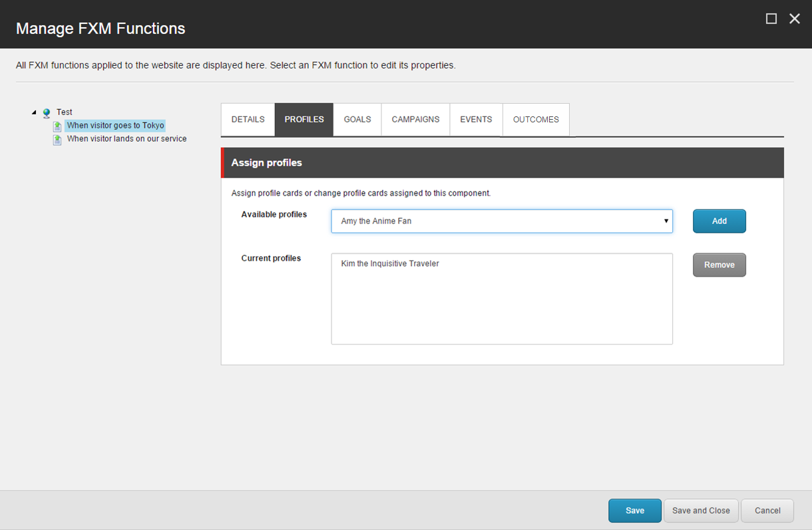812x530 pixels.
Task: Collapse the Test tree node
Action: click(x=35, y=112)
